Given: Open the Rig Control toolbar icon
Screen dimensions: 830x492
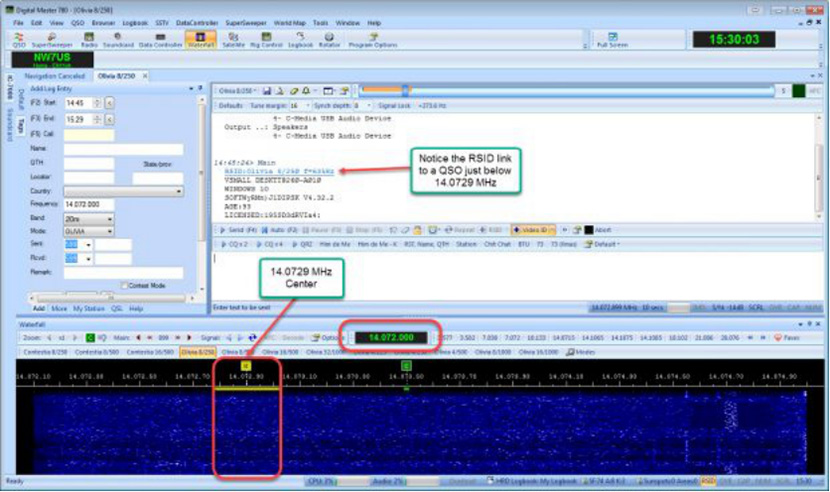Looking at the screenshot, I should [x=268, y=40].
